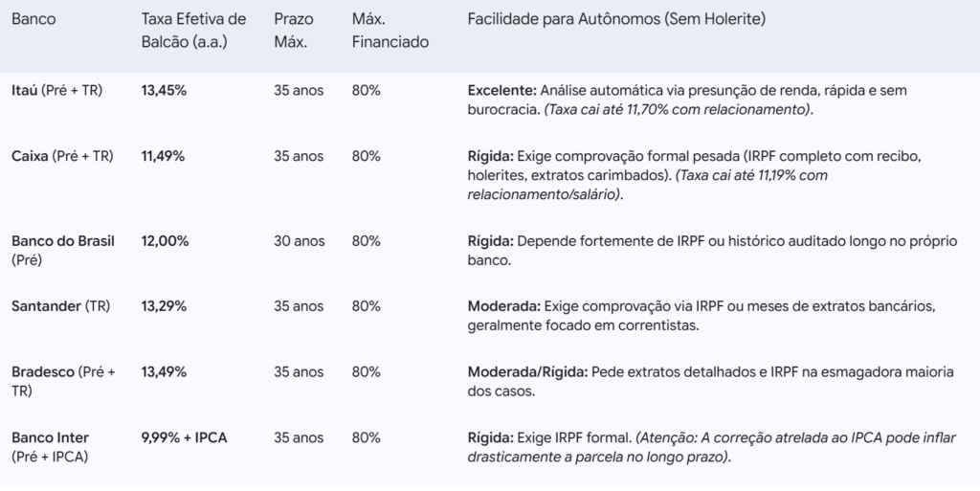Click the Bradesco bank name cell
The image size is (980, 491).
(x=63, y=381)
